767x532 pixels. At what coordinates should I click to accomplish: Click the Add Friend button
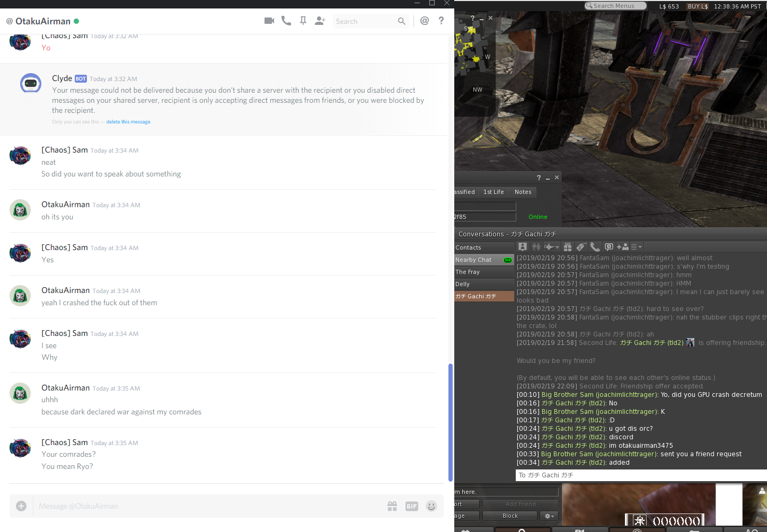click(521, 504)
